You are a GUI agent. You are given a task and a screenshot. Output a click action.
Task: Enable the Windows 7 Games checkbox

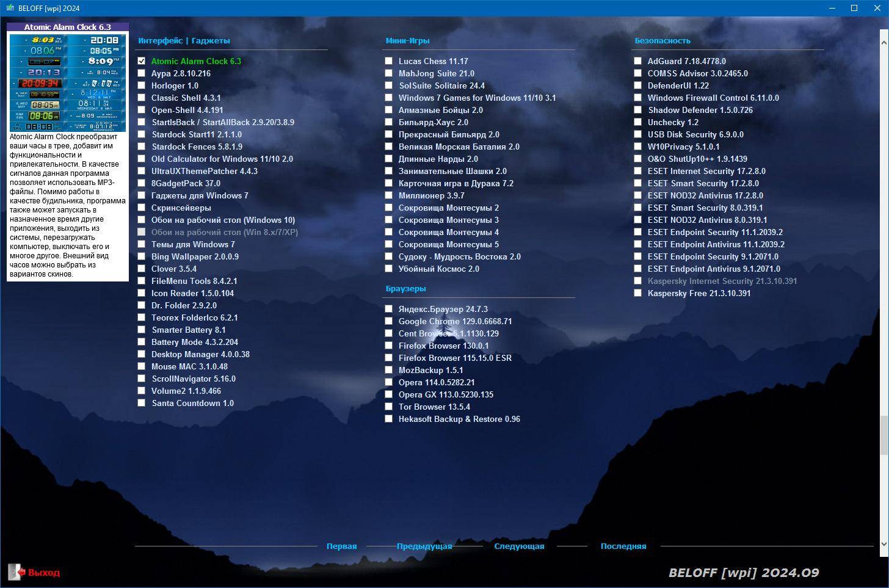(x=389, y=98)
